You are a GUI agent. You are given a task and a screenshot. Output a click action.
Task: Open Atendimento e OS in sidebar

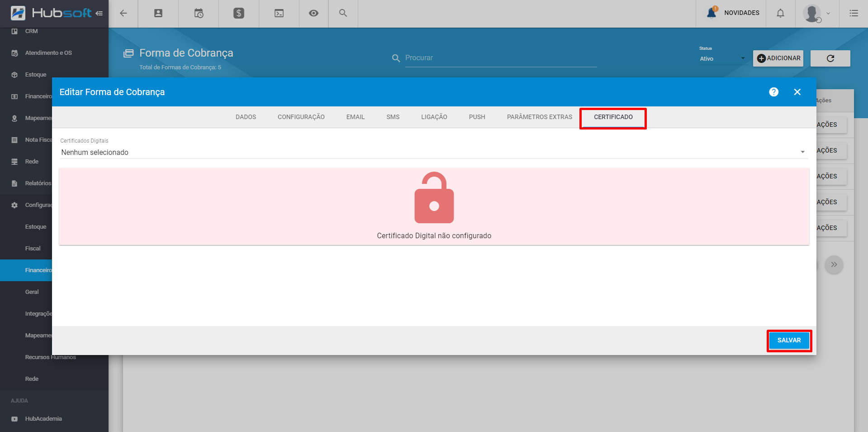click(x=48, y=53)
